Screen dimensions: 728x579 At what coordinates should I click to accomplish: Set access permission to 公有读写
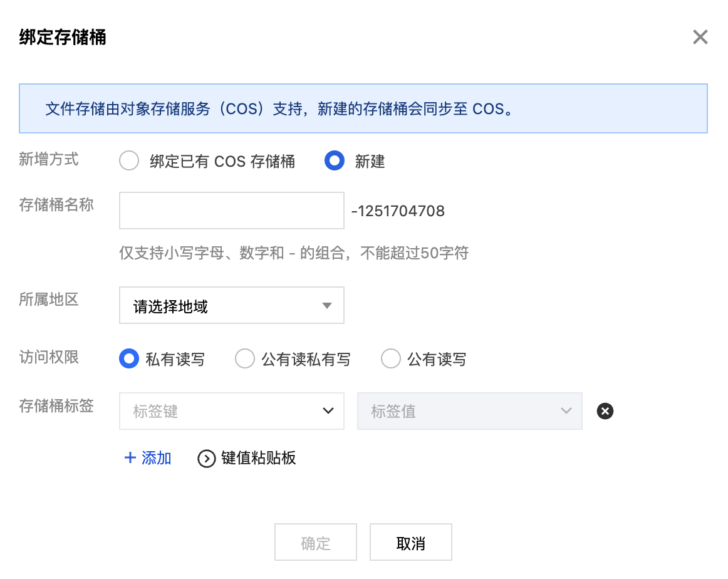click(x=391, y=359)
